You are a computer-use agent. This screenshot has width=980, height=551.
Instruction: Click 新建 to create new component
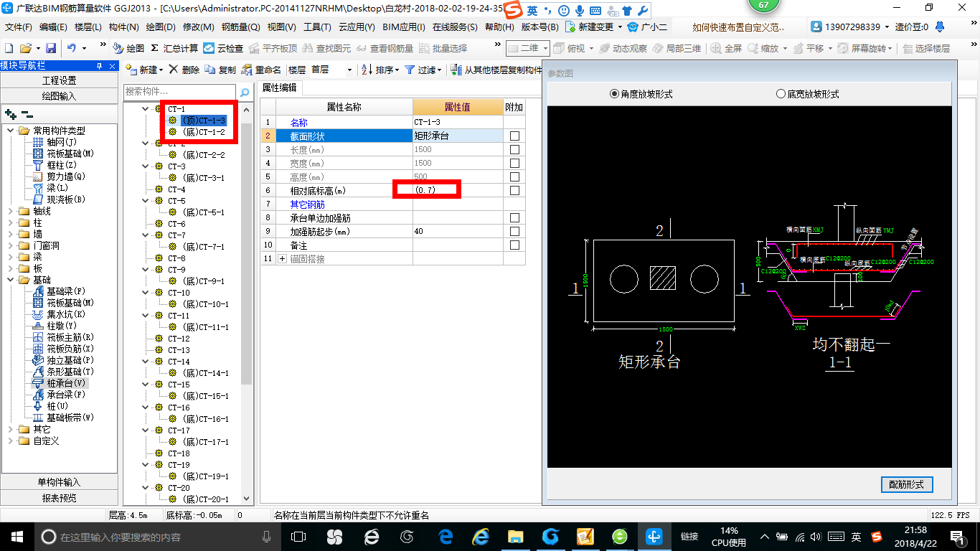(144, 70)
